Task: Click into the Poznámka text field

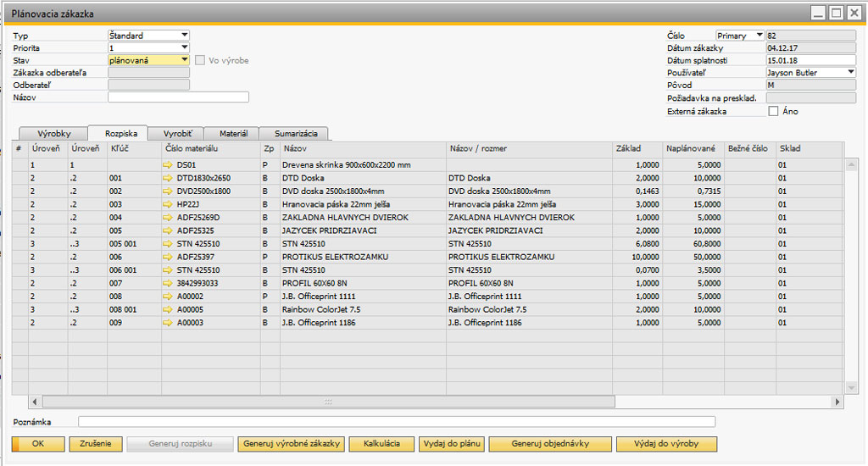Action: coord(396,421)
